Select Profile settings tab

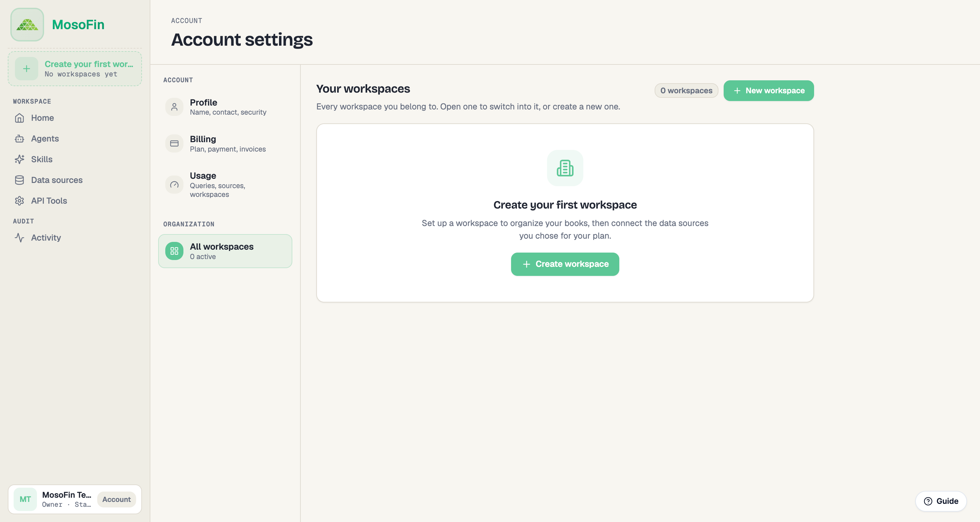click(x=225, y=107)
